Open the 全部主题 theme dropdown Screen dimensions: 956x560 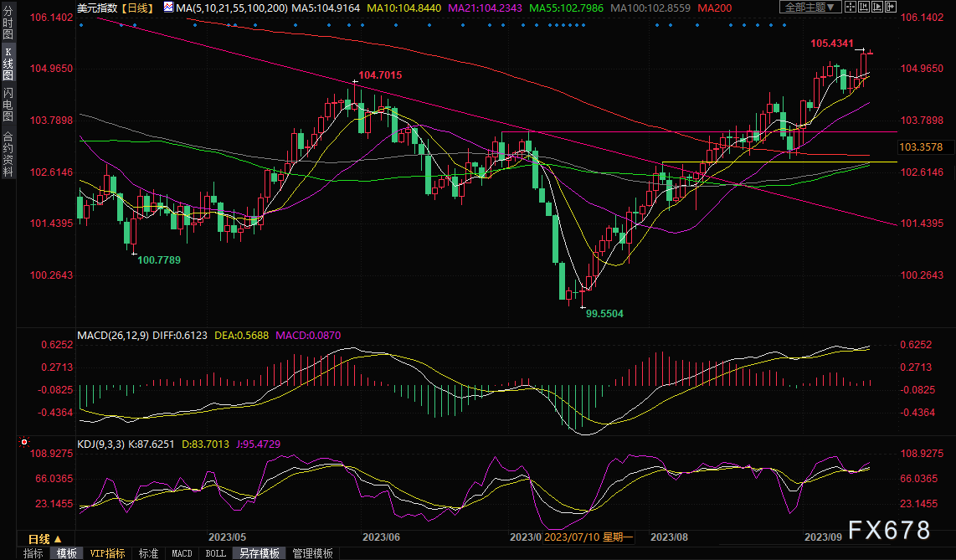[810, 7]
